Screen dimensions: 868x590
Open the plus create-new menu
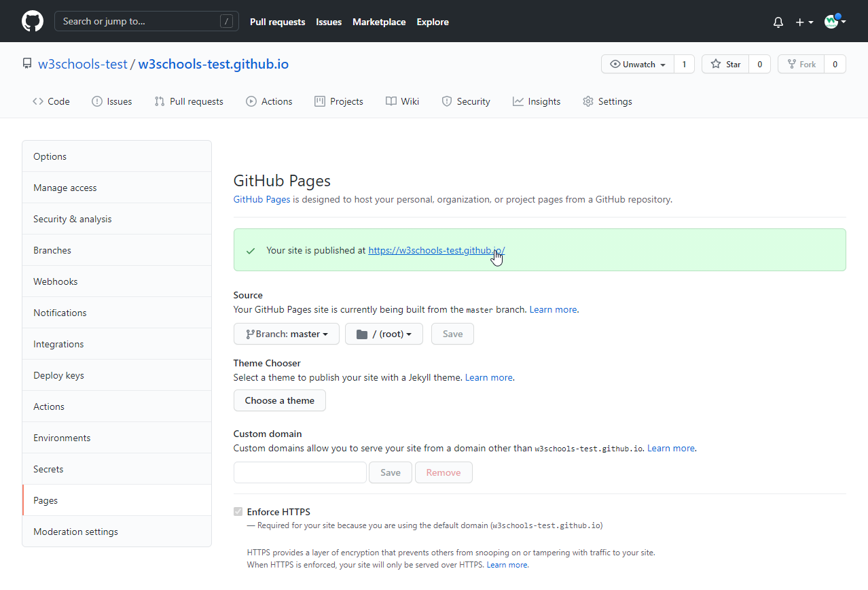[804, 22]
